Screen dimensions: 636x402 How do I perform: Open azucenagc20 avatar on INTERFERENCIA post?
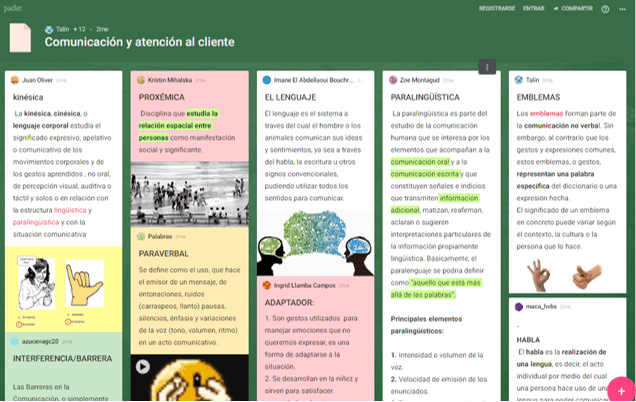click(x=15, y=342)
